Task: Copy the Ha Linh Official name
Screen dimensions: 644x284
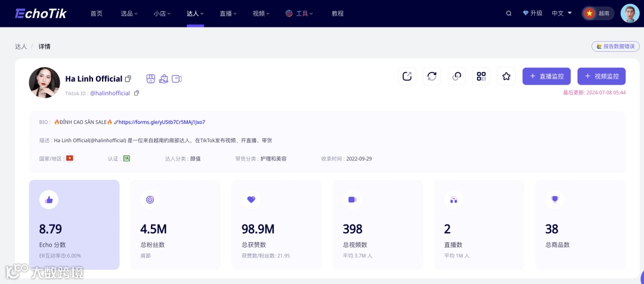Action: point(129,79)
